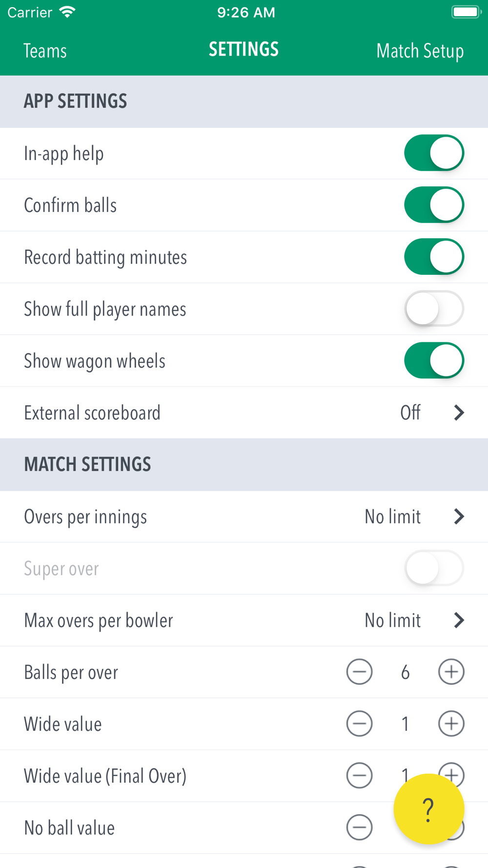Decrease Wide value (Final Over) minus icon
The image size is (488, 868).
359,775
